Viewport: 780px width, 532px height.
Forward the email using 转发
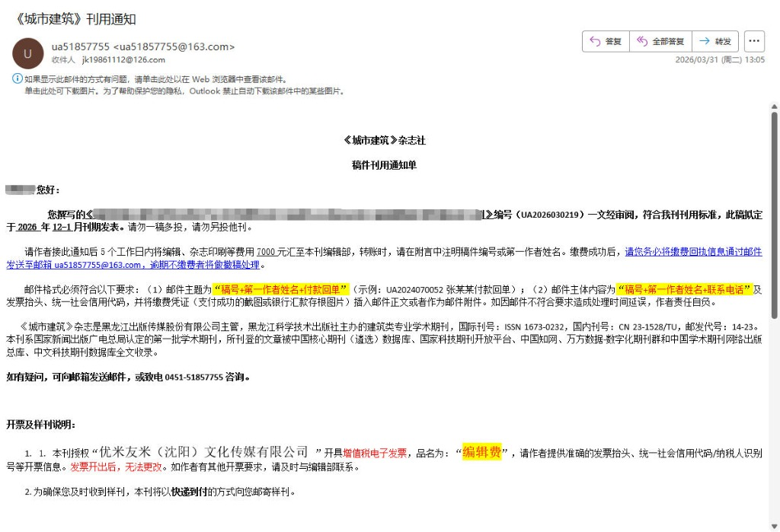715,41
